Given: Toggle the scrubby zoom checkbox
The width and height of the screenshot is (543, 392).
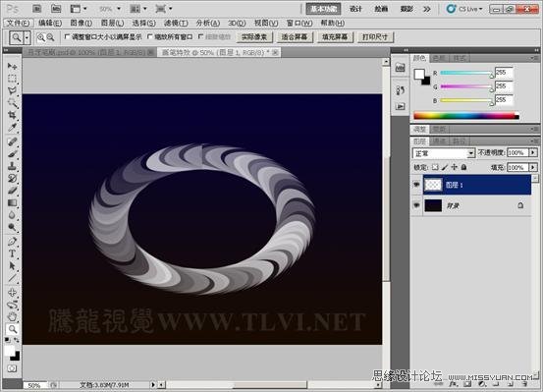Looking at the screenshot, I should click(x=201, y=36).
